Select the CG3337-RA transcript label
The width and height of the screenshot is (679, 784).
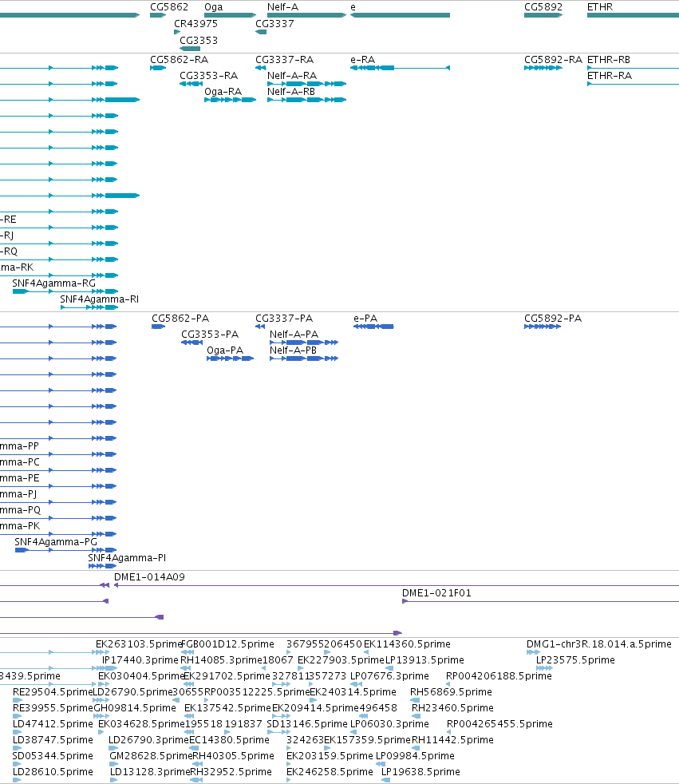tap(284, 60)
